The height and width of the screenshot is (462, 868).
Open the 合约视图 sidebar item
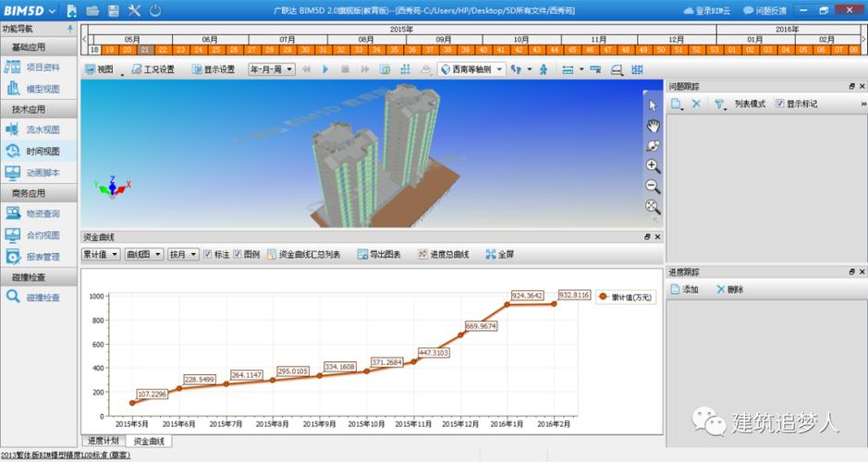click(x=39, y=235)
